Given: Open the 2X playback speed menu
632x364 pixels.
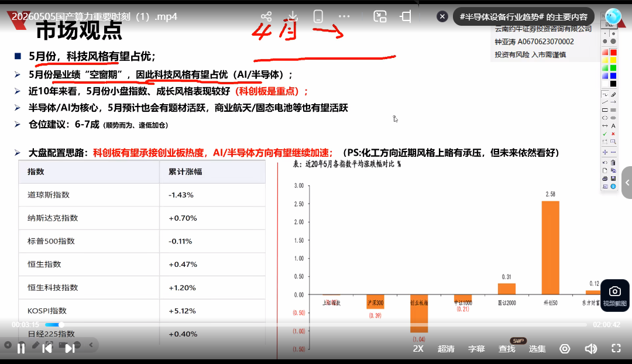Looking at the screenshot, I should [418, 349].
